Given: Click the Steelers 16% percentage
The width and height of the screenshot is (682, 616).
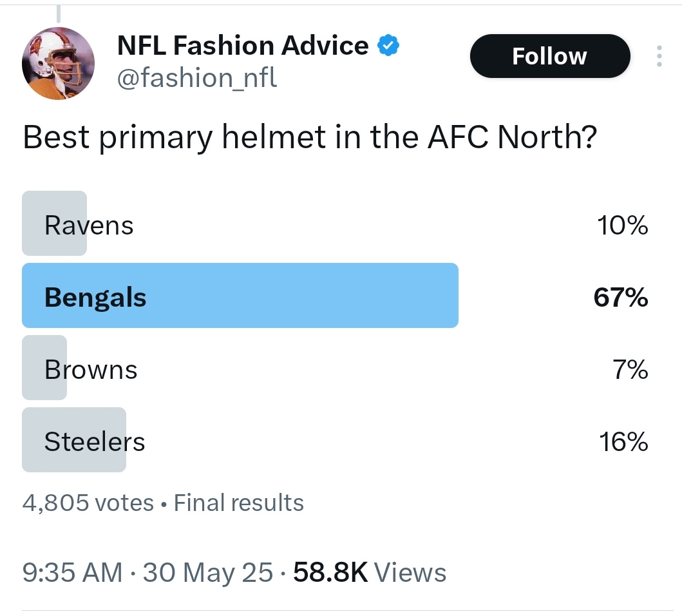Looking at the screenshot, I should click(623, 442).
